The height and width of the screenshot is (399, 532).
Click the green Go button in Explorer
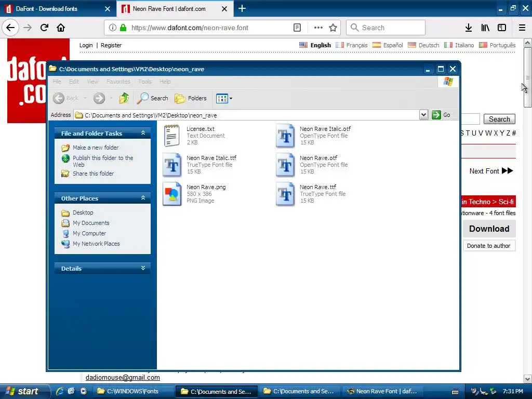441,115
